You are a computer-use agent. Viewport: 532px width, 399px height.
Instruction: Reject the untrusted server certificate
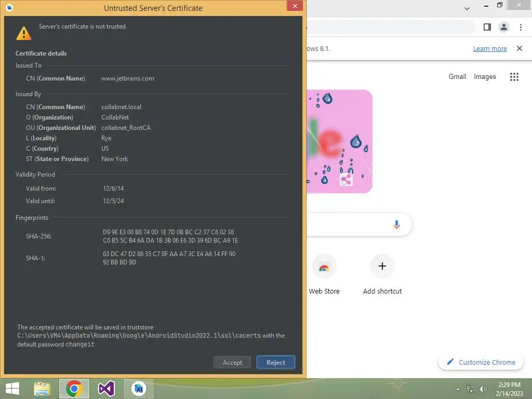click(x=275, y=362)
